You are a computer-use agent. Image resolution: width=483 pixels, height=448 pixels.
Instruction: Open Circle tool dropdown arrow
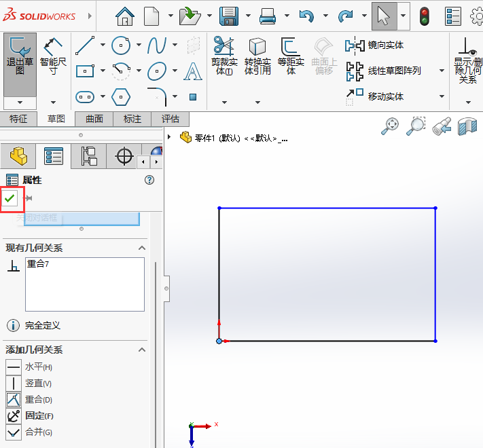click(x=139, y=45)
